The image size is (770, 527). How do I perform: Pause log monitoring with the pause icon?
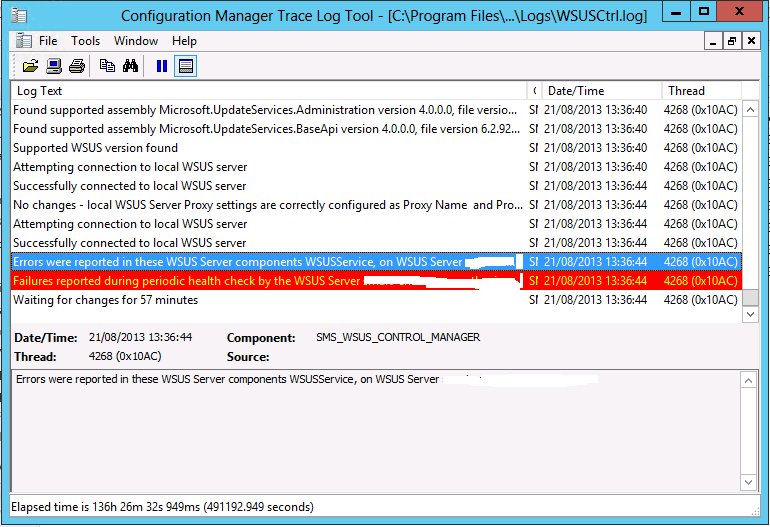coord(162,66)
